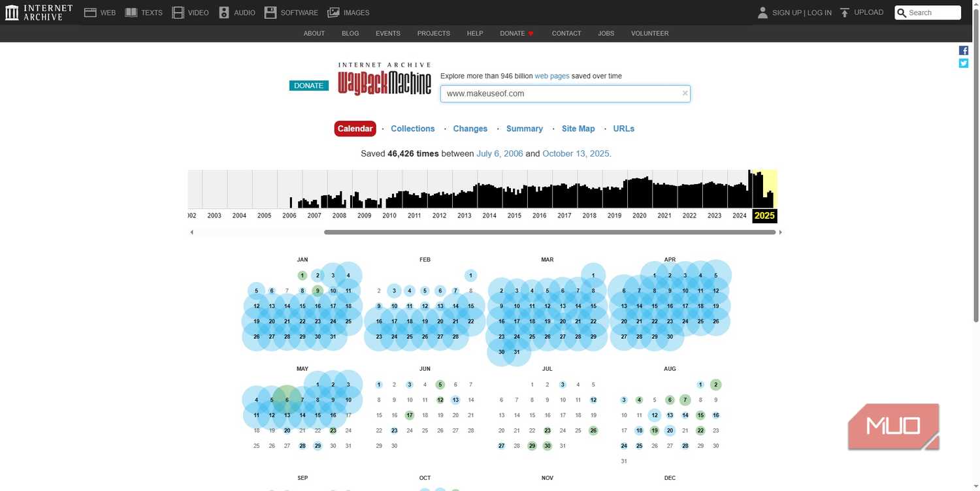The image size is (980, 491).
Task: Switch to the Collections tab
Action: (413, 129)
